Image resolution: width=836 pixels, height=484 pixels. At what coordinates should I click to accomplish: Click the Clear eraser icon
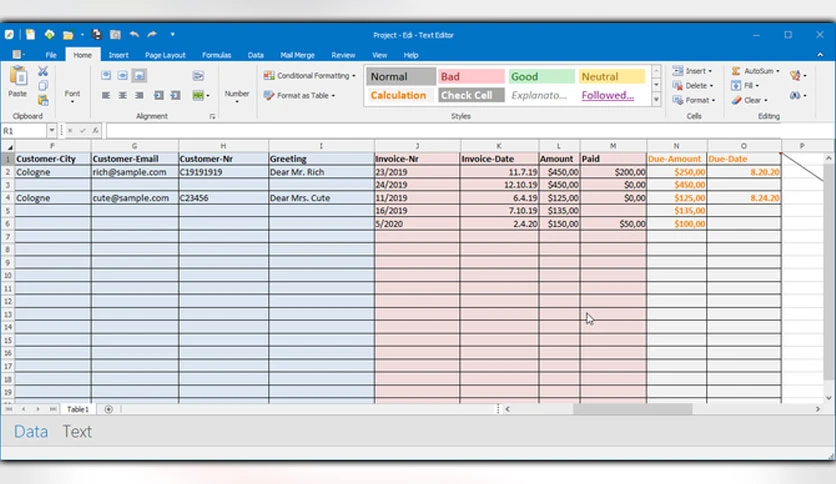[736, 100]
